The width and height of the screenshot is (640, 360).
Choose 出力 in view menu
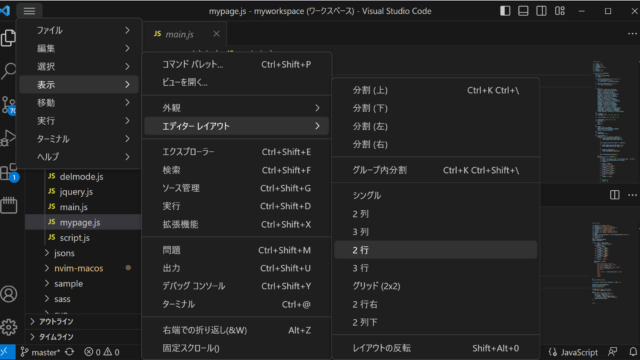pyautogui.click(x=237, y=268)
